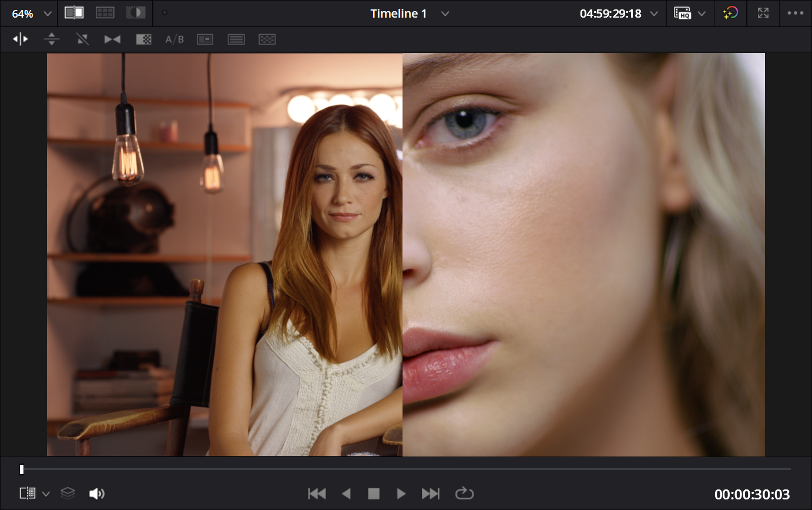The width and height of the screenshot is (812, 510).
Task: Select the box wipe picture-in-picture icon
Action: point(205,39)
